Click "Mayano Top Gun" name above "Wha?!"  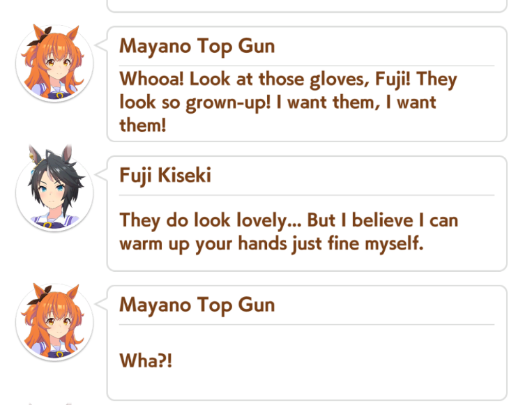pos(197,305)
